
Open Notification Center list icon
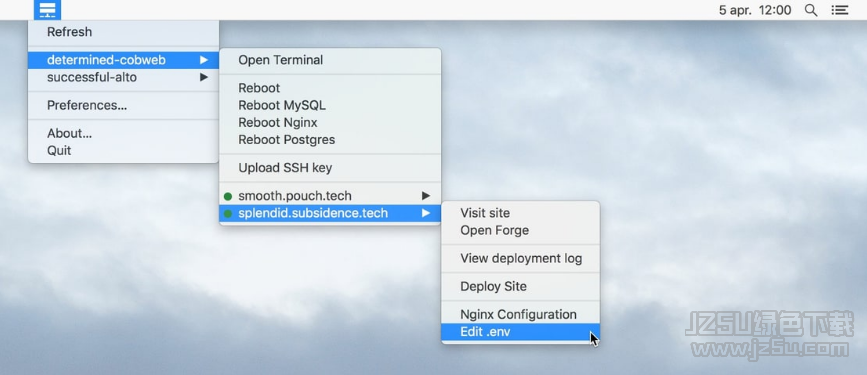840,10
